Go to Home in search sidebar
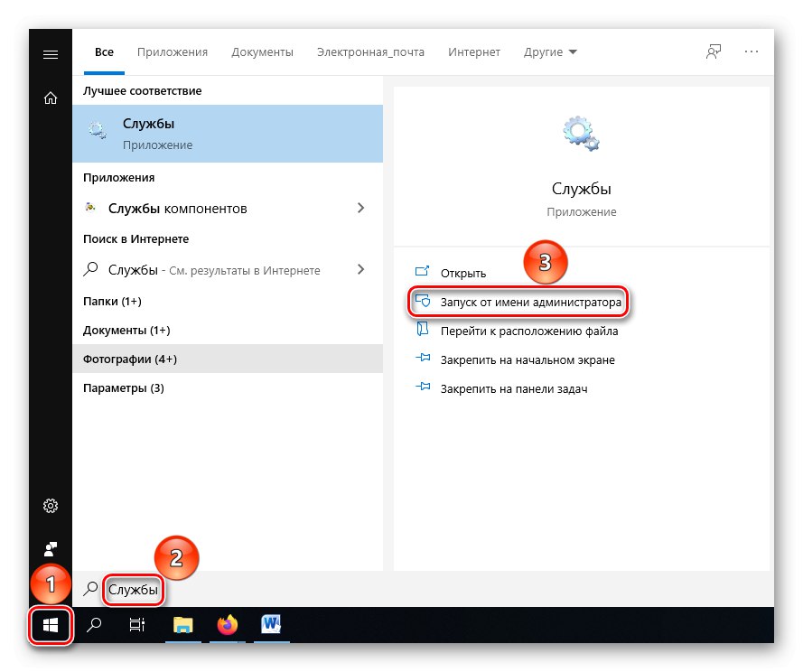Image resolution: width=803 pixels, height=672 pixels. click(51, 98)
